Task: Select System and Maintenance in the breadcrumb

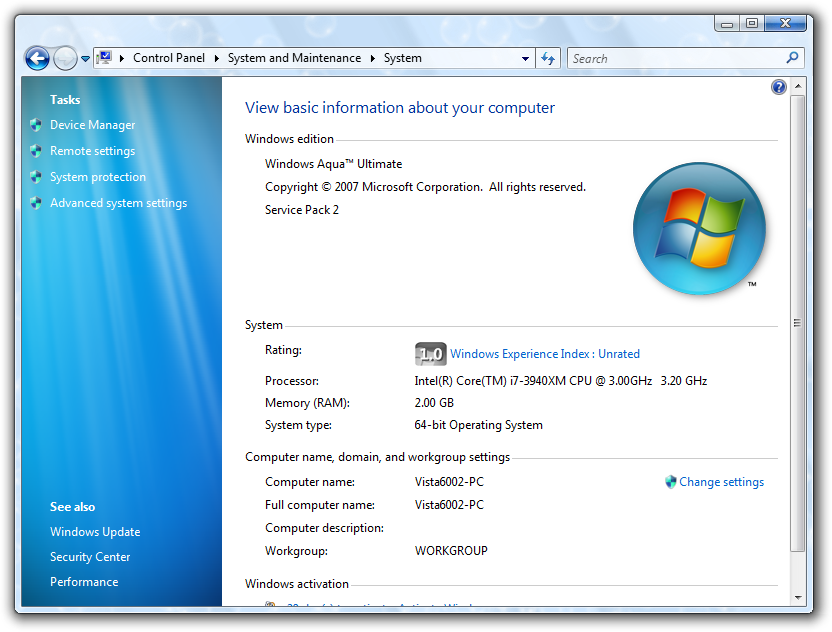Action: coord(294,58)
